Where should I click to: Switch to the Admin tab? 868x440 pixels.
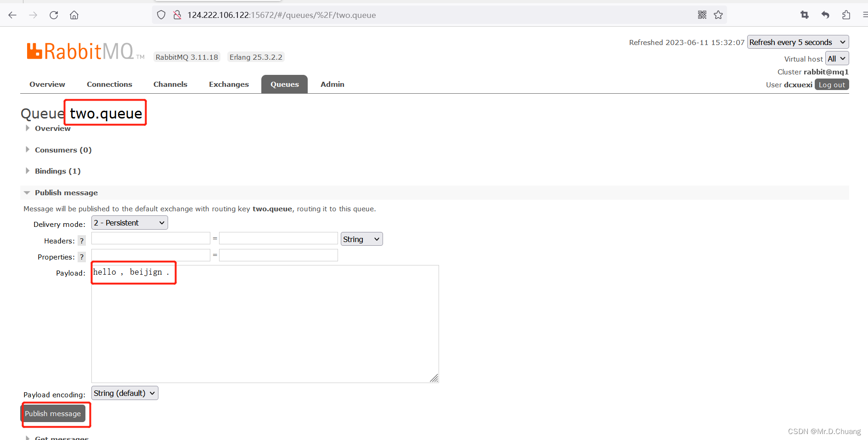pos(333,85)
